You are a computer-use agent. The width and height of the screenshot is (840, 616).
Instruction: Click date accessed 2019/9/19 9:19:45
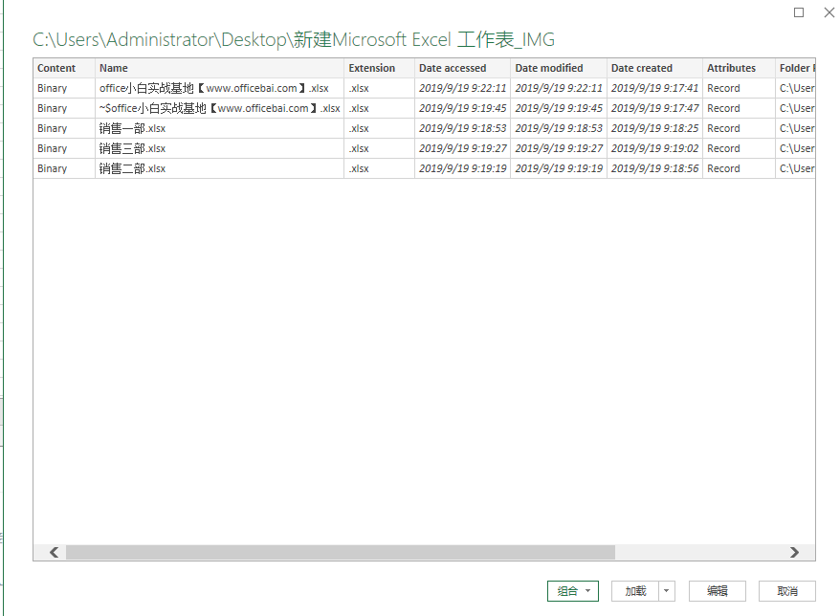tap(463, 108)
